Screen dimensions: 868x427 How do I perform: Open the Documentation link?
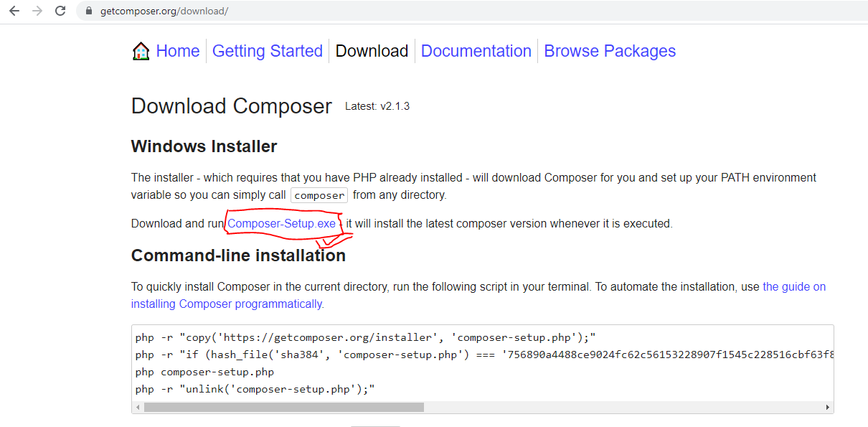[x=476, y=51]
